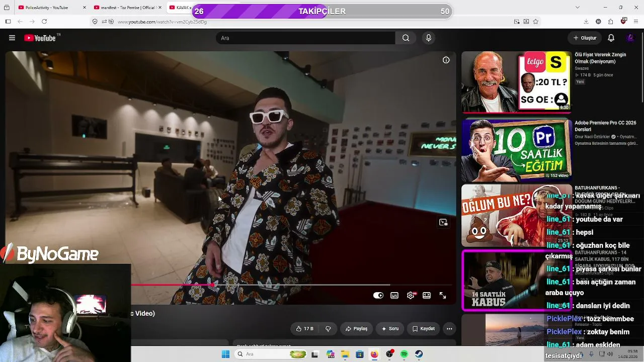Viewport: 644px width, 362px height.
Task: Open the Adobe Premiere Pro CC 2026 Dersleri title
Action: point(606,126)
